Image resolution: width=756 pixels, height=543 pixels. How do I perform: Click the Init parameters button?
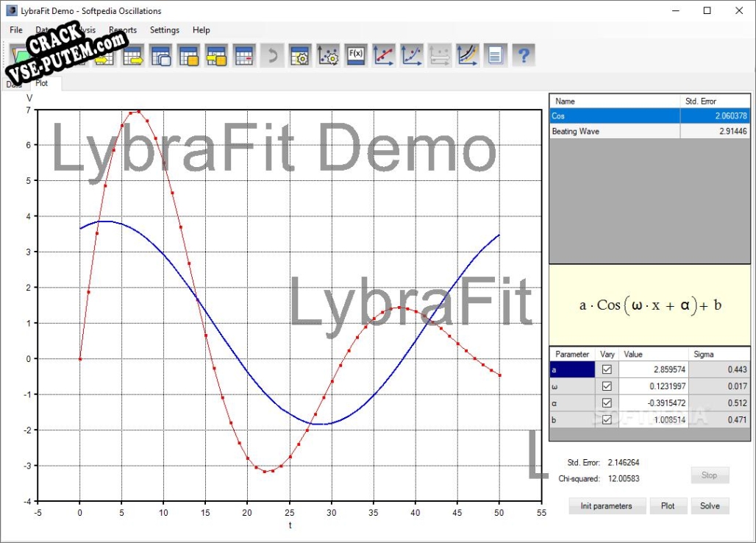click(x=606, y=506)
